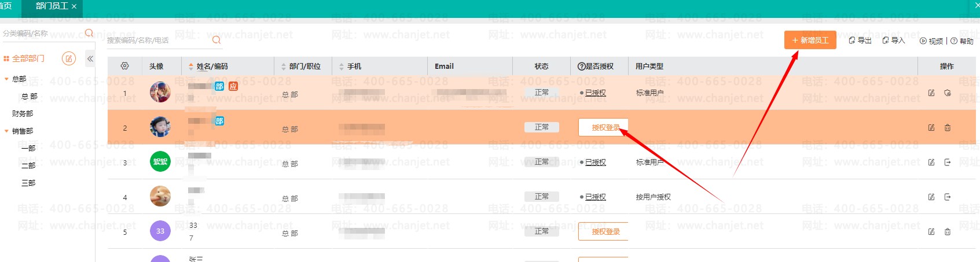Collapse the 总部 department tree node

6,79
